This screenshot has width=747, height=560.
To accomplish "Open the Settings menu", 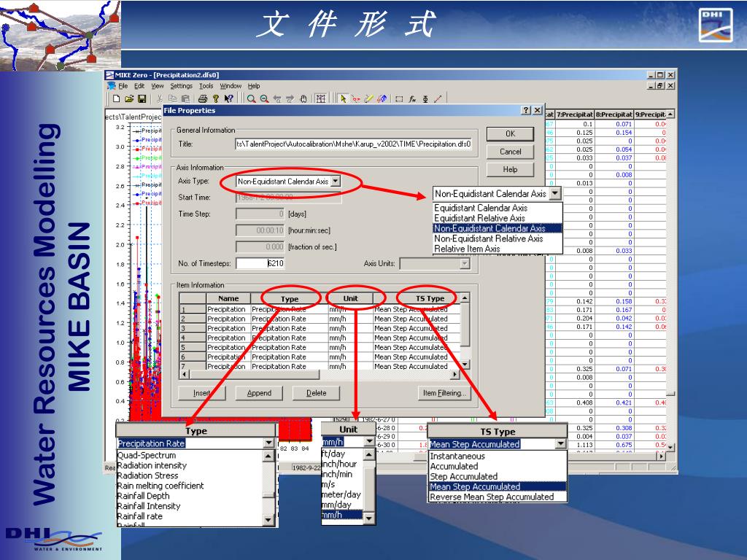I will coord(181,86).
